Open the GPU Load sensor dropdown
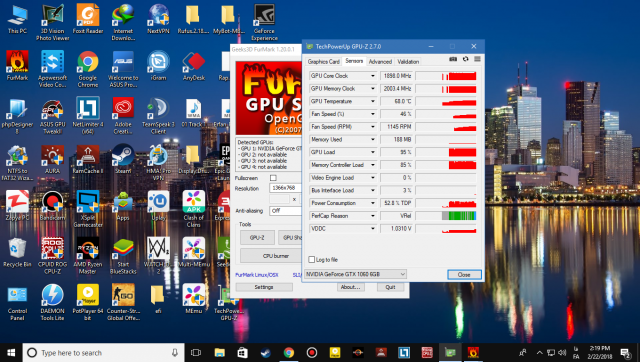This screenshot has height=362, width=640. [x=373, y=152]
